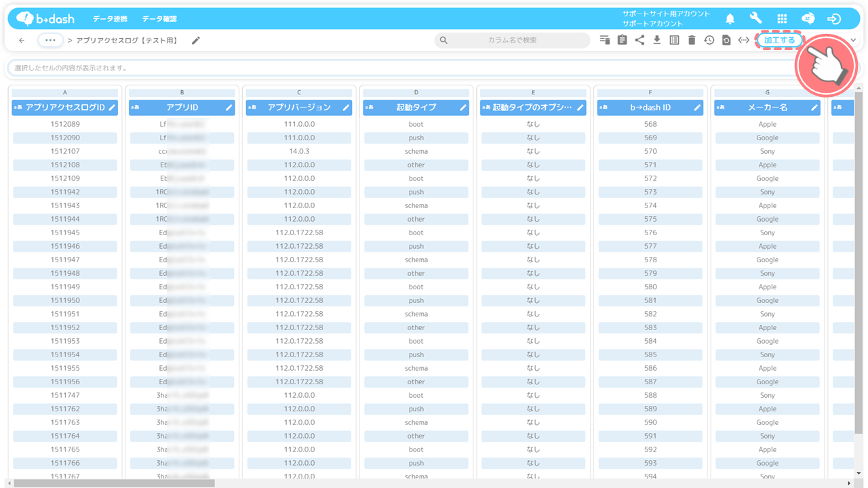Screen dimensions: 868x488
Task: Edit the アプリID column with its pencil
Action: [229, 108]
